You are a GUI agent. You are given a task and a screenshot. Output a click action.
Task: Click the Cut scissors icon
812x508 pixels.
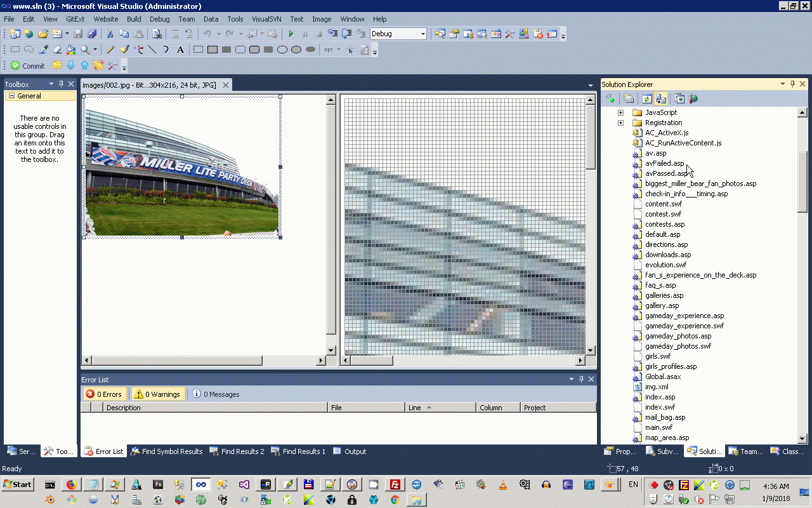tap(110, 34)
